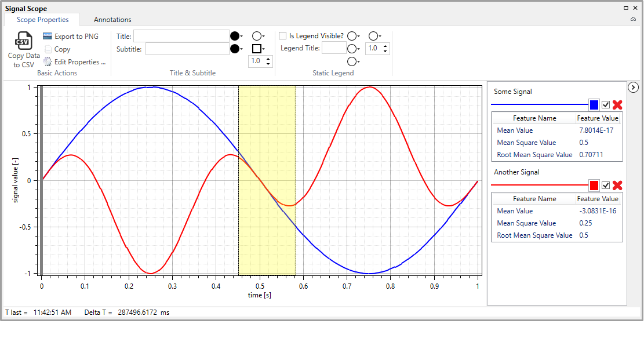Remove Some Signal with red X
The height and width of the screenshot is (338, 644).
coord(617,105)
